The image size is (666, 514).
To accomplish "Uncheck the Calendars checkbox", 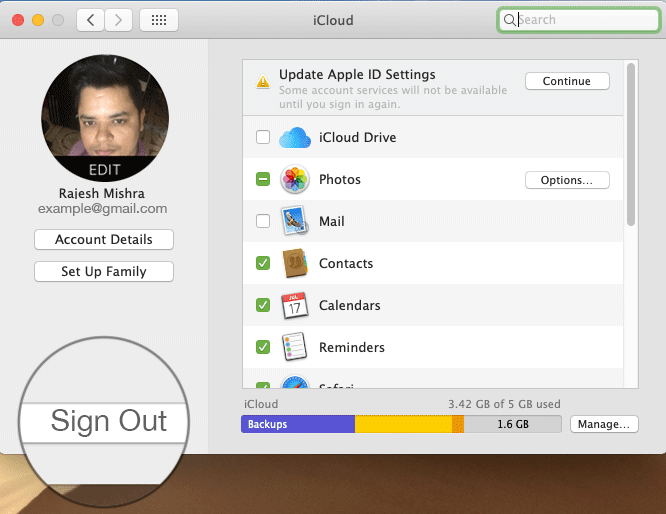I will (263, 305).
